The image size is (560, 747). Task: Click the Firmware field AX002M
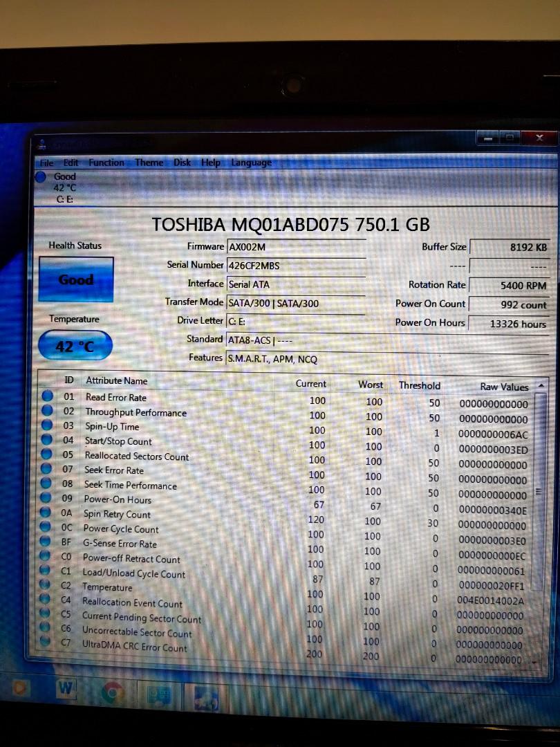pyautogui.click(x=296, y=247)
